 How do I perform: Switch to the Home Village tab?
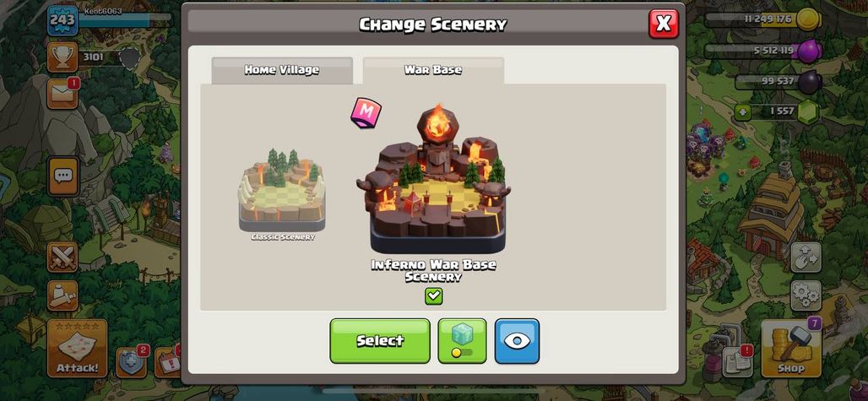(282, 70)
